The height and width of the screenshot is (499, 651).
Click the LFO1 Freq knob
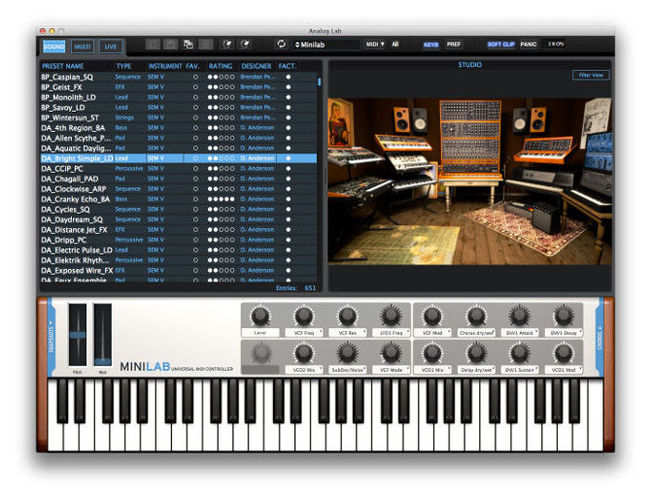coord(391,316)
